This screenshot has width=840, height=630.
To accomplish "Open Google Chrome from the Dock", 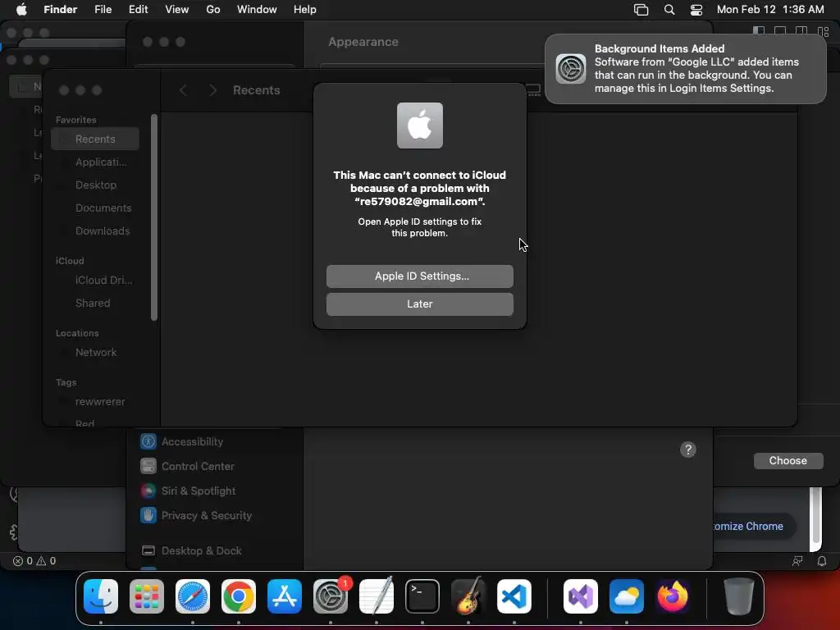I will click(239, 596).
